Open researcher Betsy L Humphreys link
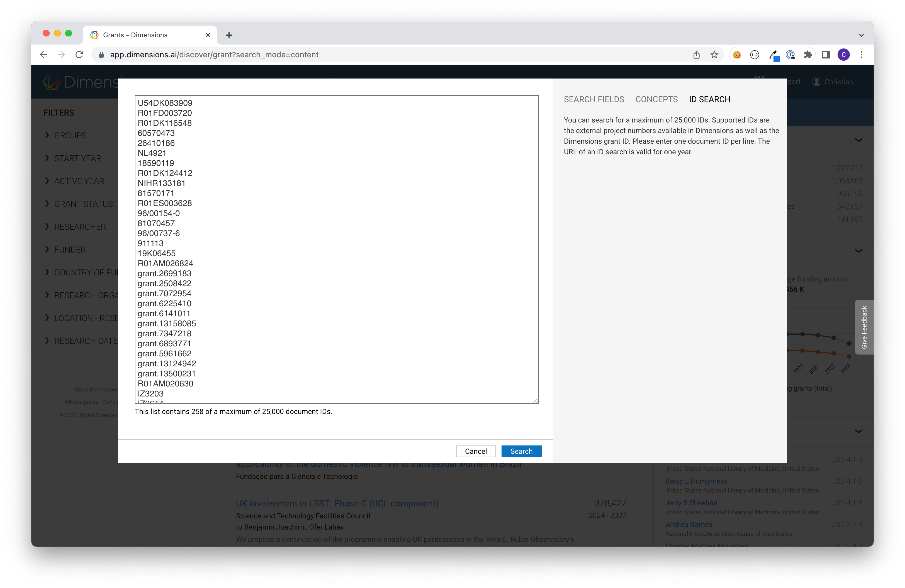 point(696,481)
